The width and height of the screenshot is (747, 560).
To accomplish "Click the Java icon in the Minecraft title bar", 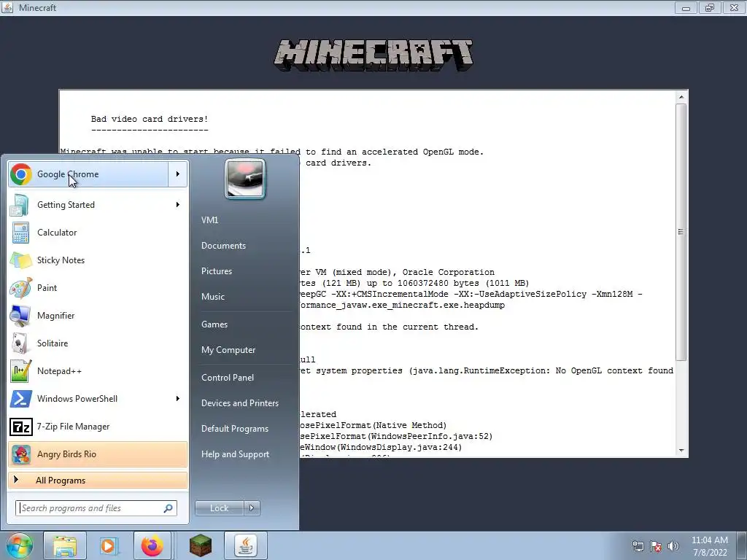I will pos(7,7).
